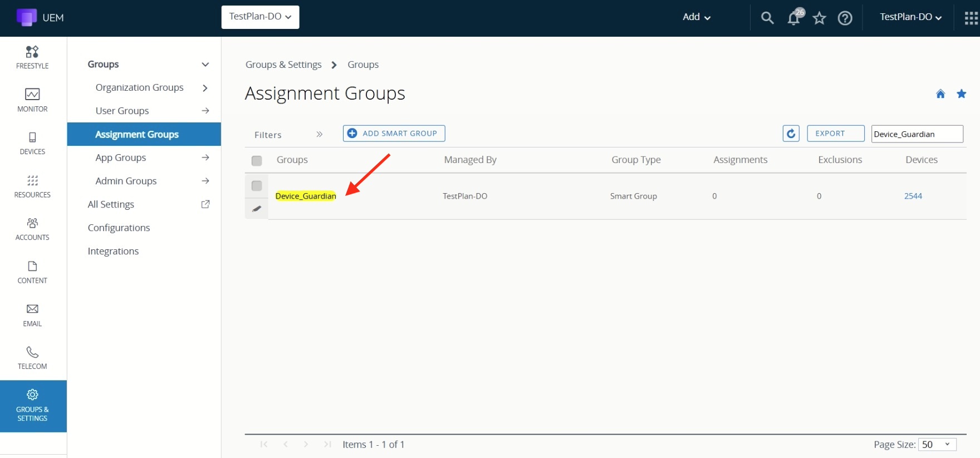980x458 pixels.
Task: Select User Groups in the side menu
Action: [122, 111]
